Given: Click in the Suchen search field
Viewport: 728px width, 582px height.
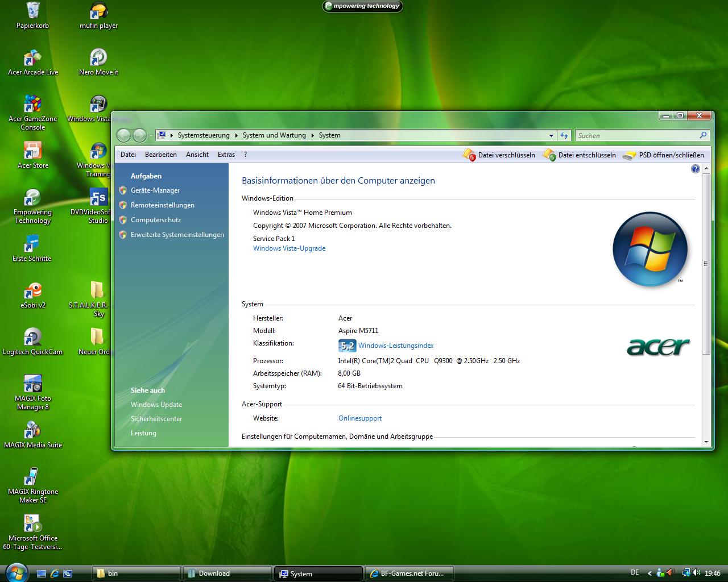Looking at the screenshot, I should click(x=637, y=135).
